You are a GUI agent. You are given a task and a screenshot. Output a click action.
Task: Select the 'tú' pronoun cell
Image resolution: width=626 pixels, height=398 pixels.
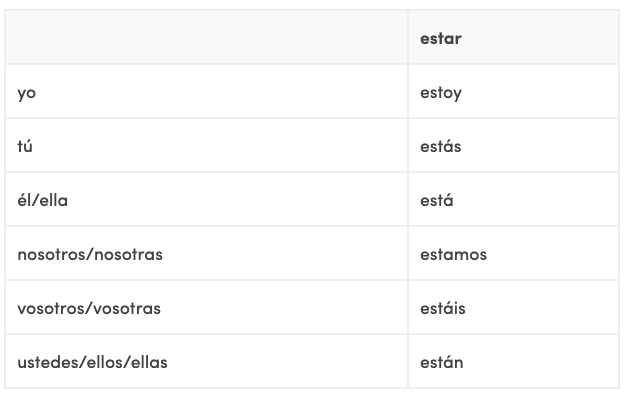[206, 145]
